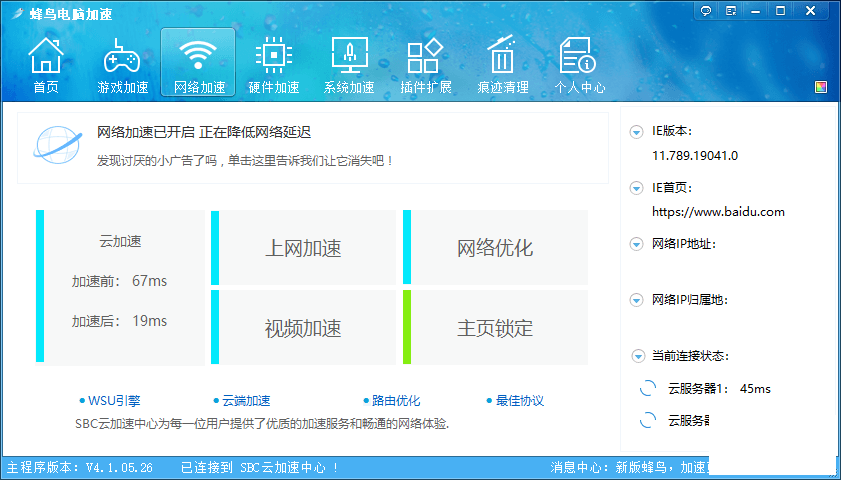Image resolution: width=841 pixels, height=480 pixels.
Task: Toggle 上网加速 tile
Action: click(303, 248)
